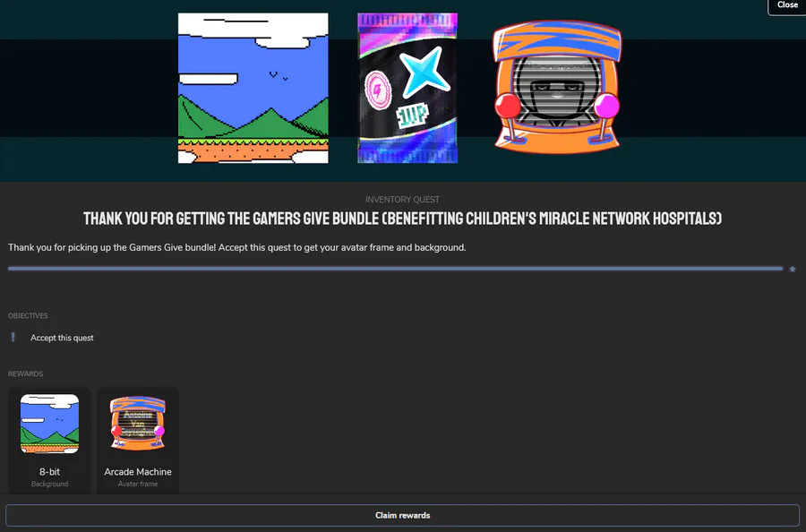Click the quest description thanking for the bundle
The height and width of the screenshot is (532, 806).
[237, 247]
